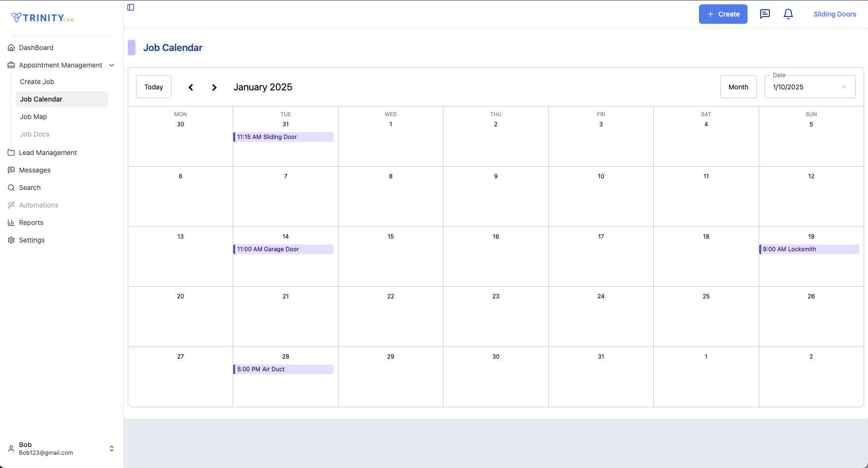Open Messages in the sidebar

click(x=34, y=170)
